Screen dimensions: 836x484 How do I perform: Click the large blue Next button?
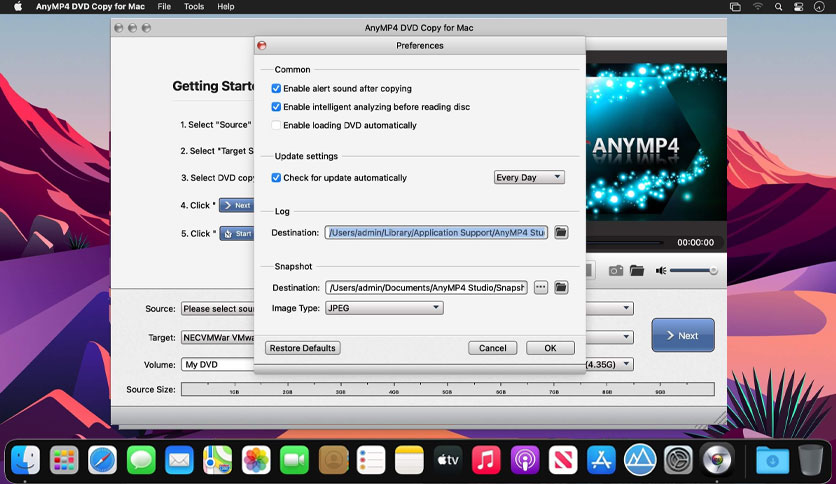(683, 335)
